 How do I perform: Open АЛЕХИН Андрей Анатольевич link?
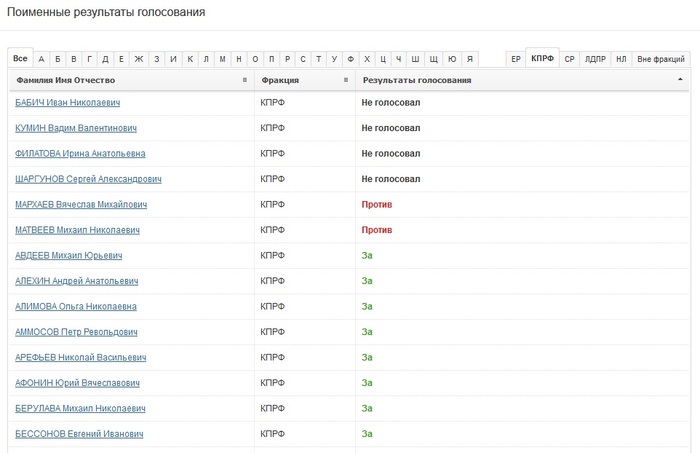pos(77,281)
